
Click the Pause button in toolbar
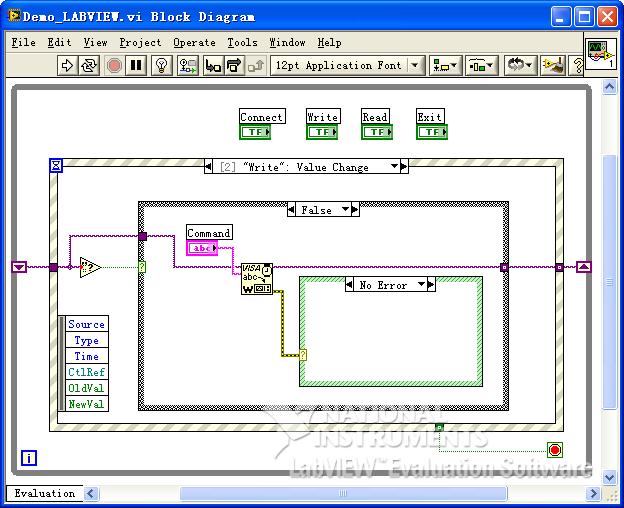pos(136,65)
